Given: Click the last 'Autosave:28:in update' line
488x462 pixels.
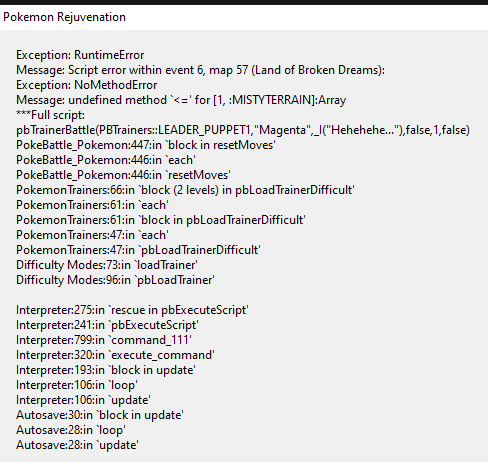Looking at the screenshot, I should (77, 445).
